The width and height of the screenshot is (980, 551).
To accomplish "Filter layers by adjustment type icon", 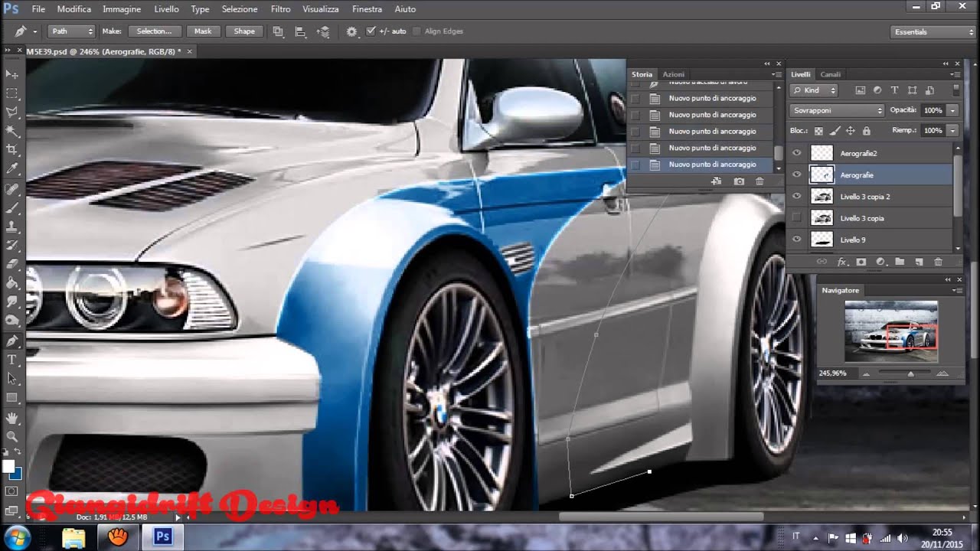I will point(877,90).
